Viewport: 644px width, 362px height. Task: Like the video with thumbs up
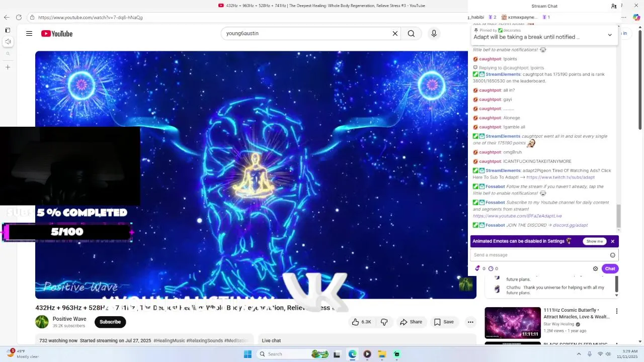coord(361,322)
